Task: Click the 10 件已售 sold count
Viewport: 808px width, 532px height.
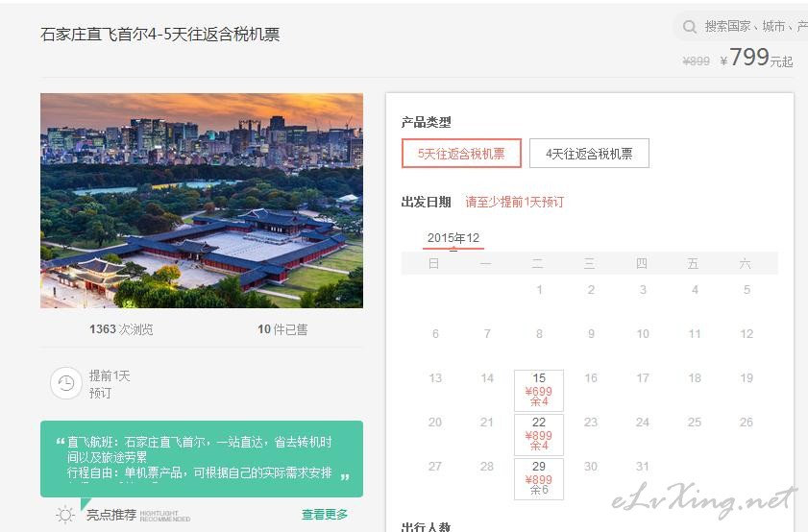Action: [282, 329]
